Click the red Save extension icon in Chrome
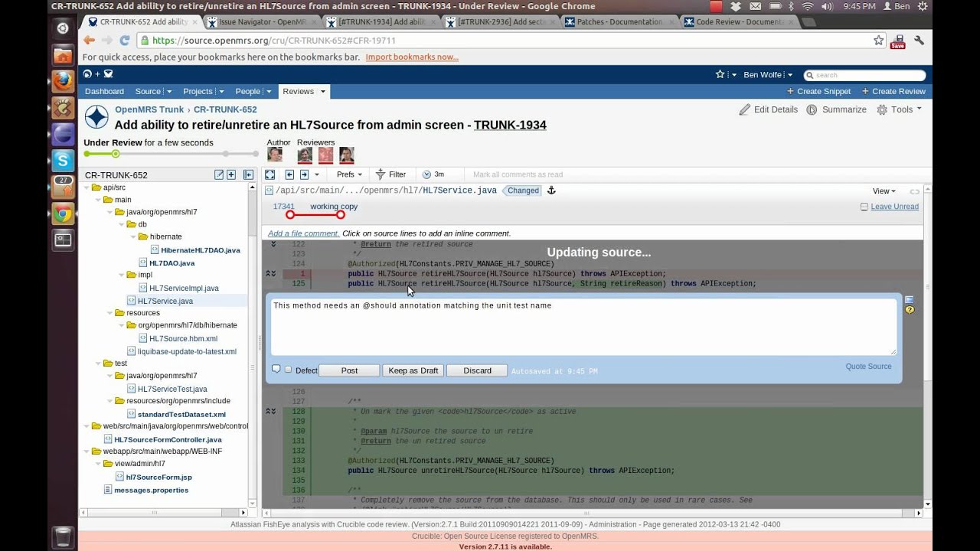Screen dimensions: 980x551 tap(898, 41)
